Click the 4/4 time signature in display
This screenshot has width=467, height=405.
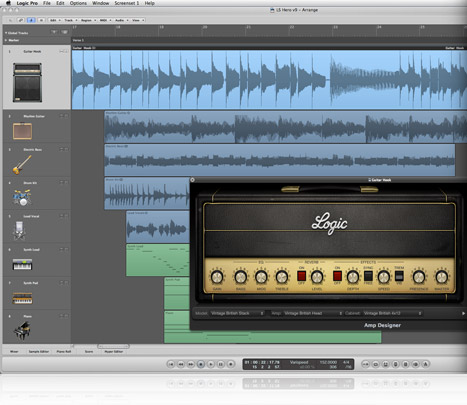[346, 362]
